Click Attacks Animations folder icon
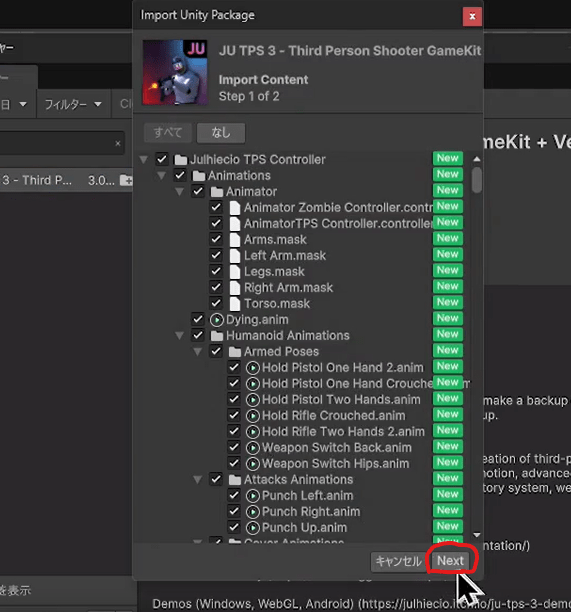This screenshot has width=571, height=612. click(x=235, y=480)
